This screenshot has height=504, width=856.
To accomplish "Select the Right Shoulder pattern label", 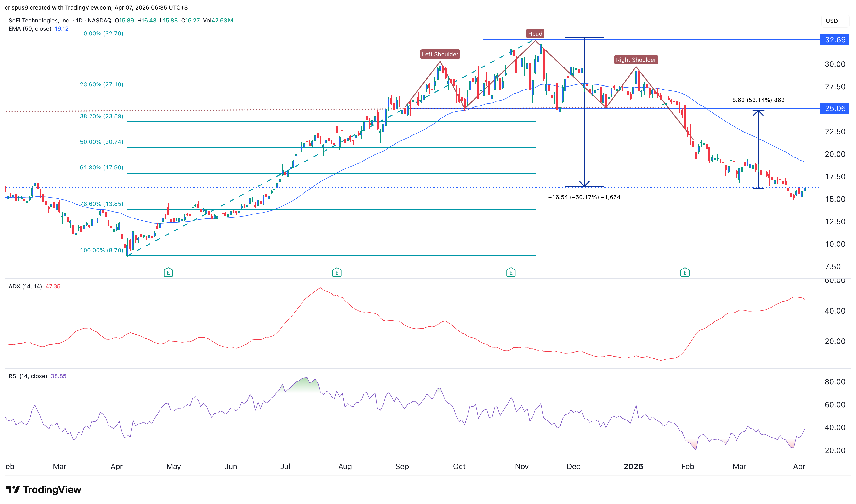I will [635, 59].
